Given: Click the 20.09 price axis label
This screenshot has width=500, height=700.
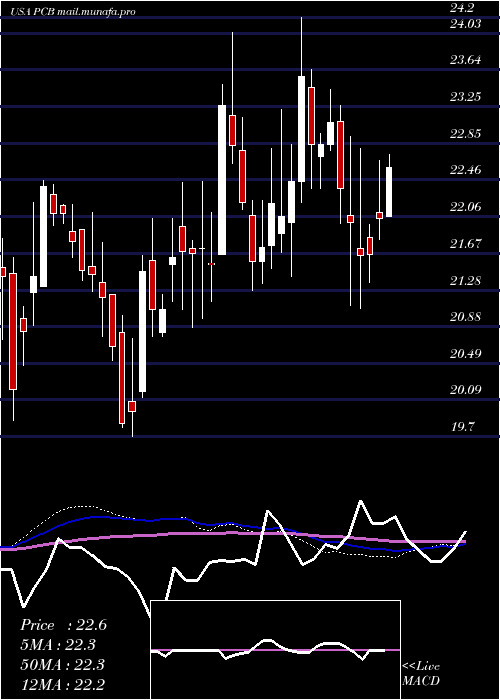Looking at the screenshot, I should 466,390.
